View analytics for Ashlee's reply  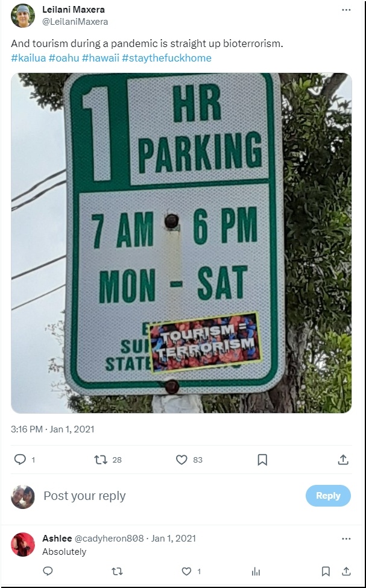tap(256, 571)
